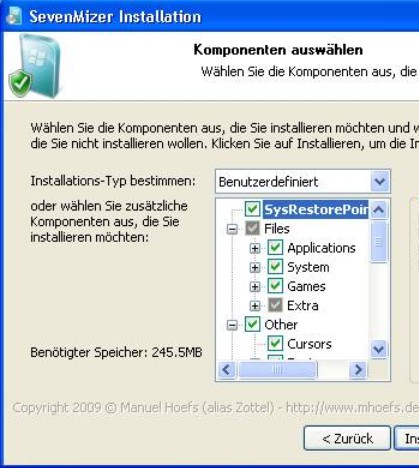
Task: Collapse the Other tree node
Action: [232, 325]
